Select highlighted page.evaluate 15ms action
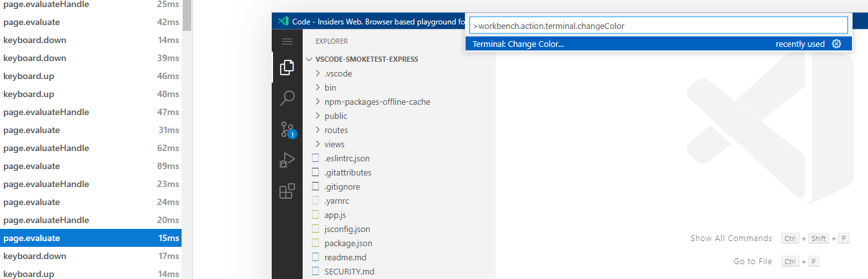Image resolution: width=868 pixels, height=279 pixels. tap(91, 238)
